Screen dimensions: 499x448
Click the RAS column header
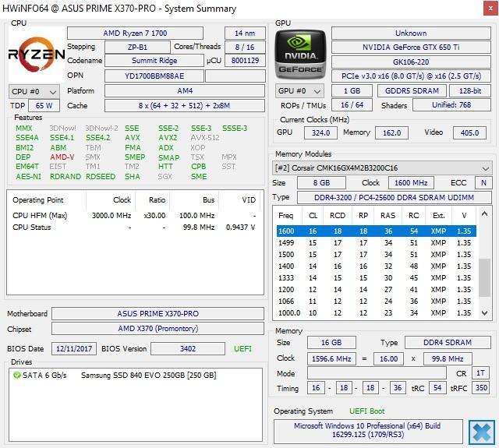(x=388, y=216)
